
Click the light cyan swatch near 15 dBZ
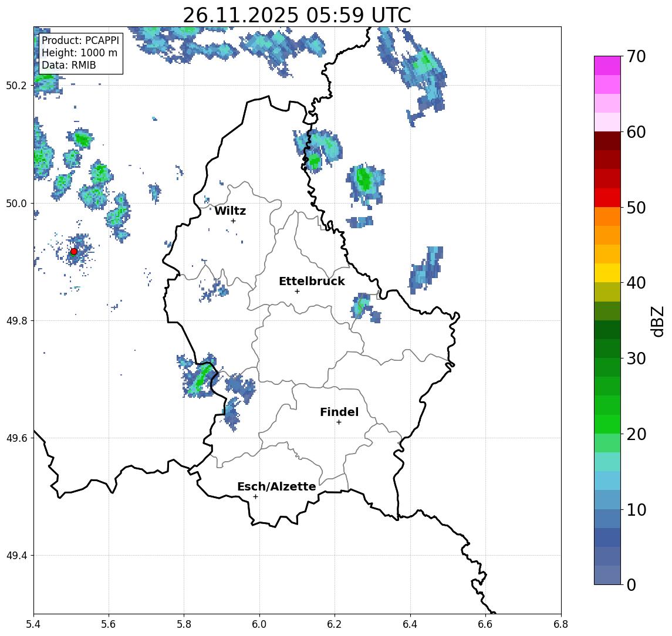tap(607, 462)
